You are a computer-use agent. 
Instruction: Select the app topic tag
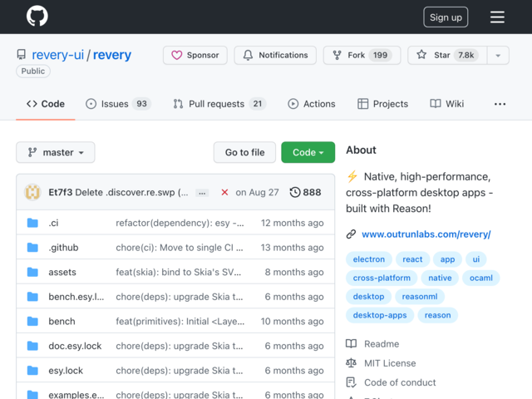(x=447, y=259)
